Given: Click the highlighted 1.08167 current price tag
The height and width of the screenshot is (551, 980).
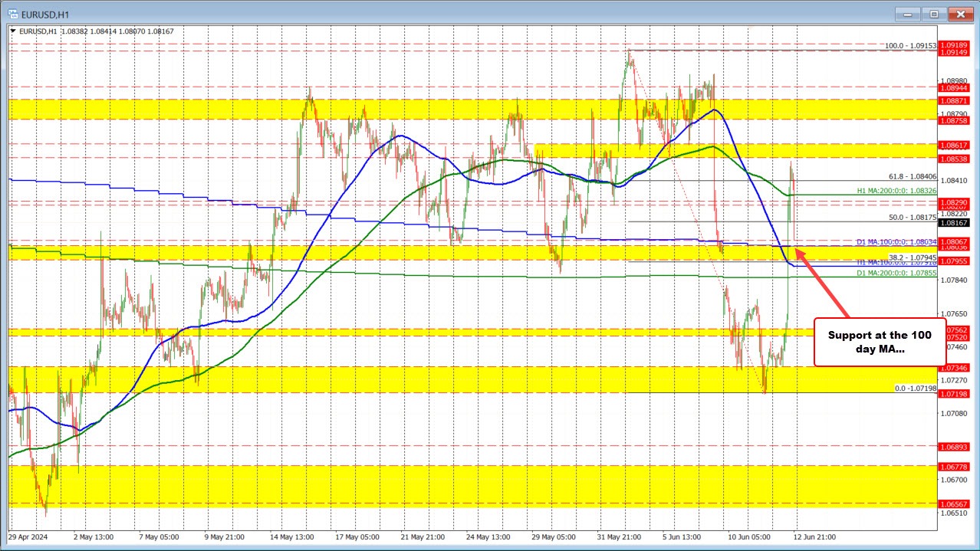Looking at the screenshot, I should coord(955,223).
